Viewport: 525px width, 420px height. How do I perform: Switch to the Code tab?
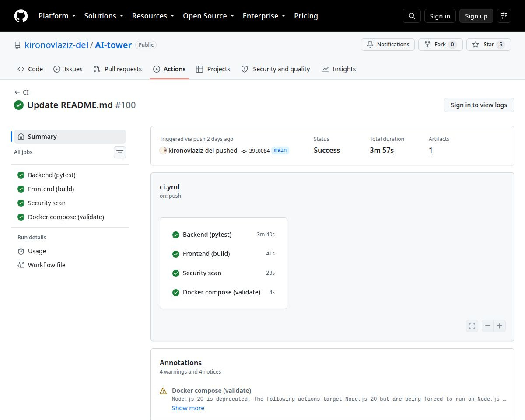(30, 69)
